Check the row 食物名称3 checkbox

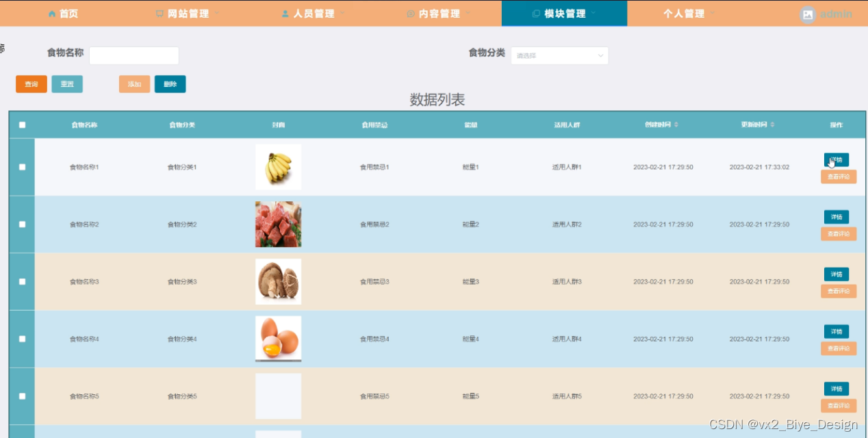pos(22,281)
